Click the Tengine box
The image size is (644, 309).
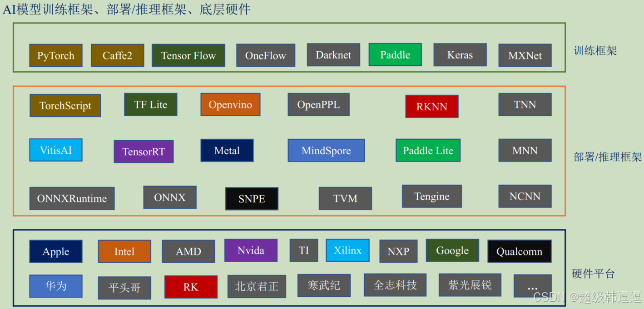[432, 196]
